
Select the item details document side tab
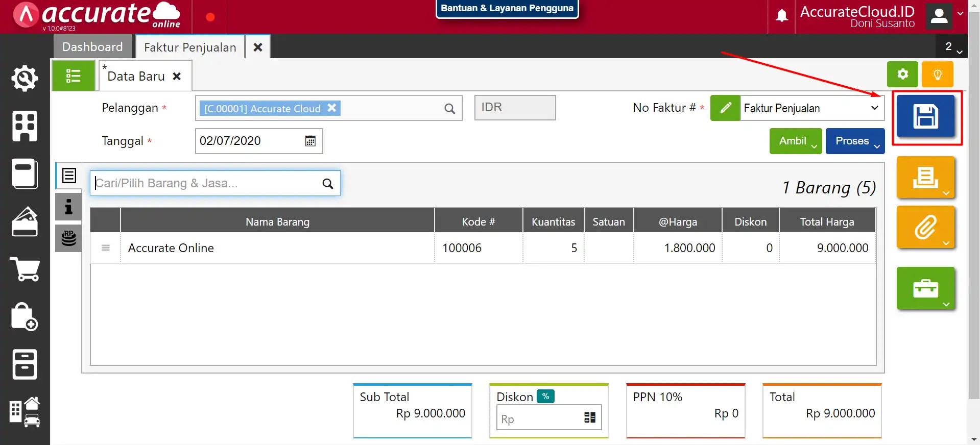click(x=69, y=176)
